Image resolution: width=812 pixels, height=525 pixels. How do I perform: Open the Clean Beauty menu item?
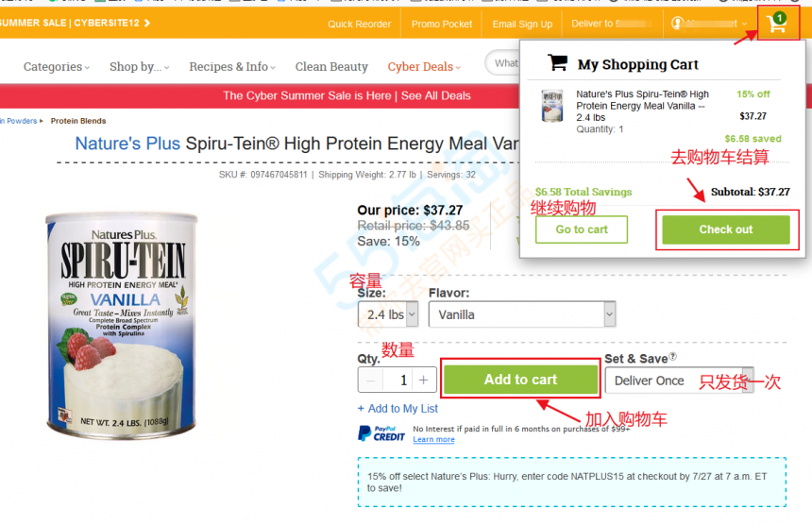tap(331, 67)
